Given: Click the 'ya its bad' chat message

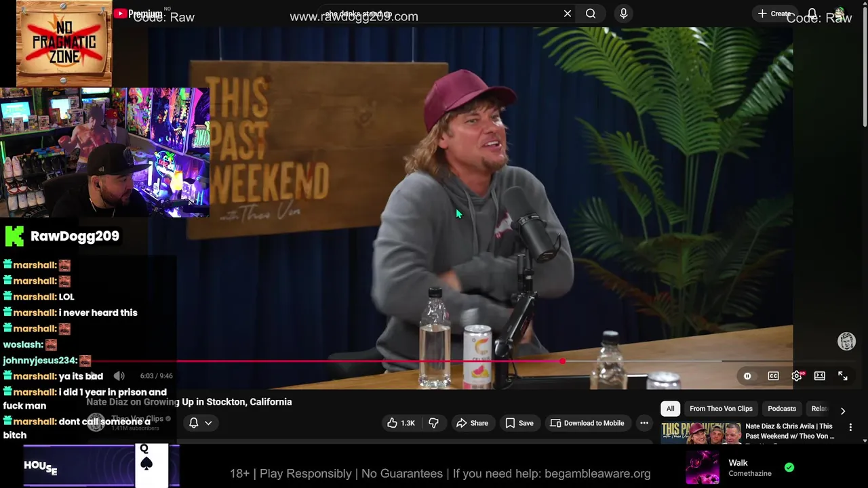Looking at the screenshot, I should click(x=81, y=376).
